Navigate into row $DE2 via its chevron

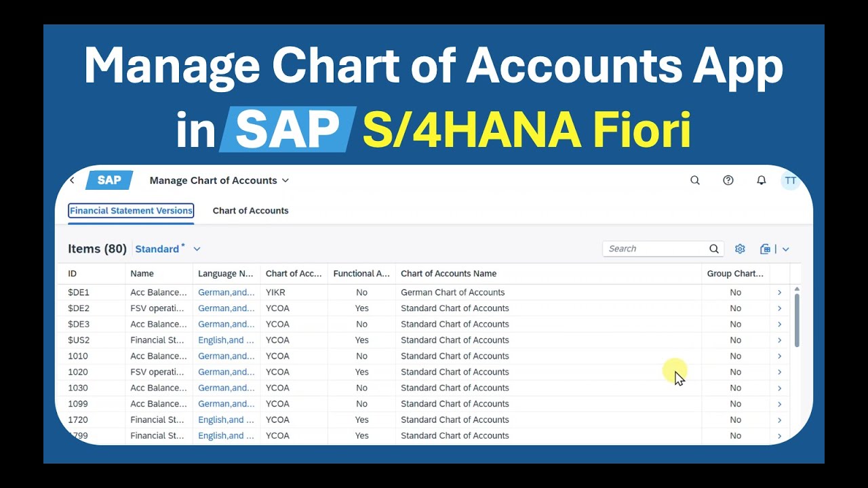(x=780, y=308)
